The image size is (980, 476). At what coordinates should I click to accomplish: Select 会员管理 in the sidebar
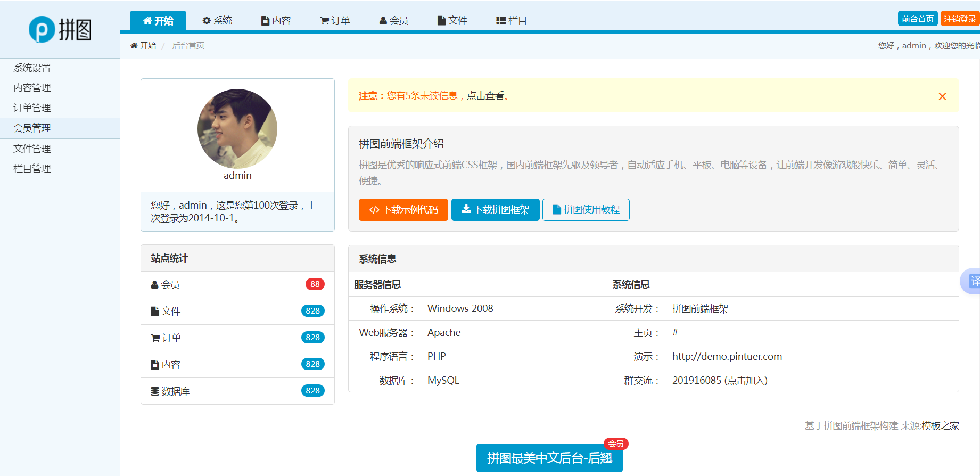(x=32, y=128)
